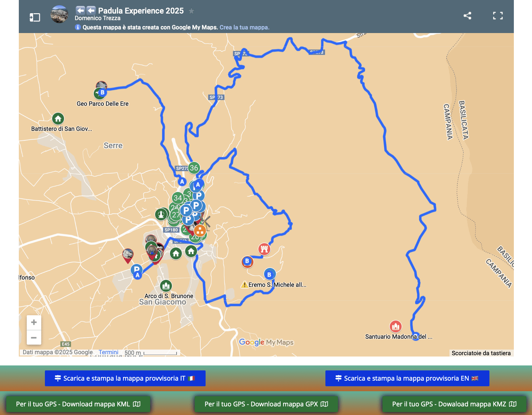Click the orange marker near SP180
This screenshot has height=415, width=532.
pos(200,231)
